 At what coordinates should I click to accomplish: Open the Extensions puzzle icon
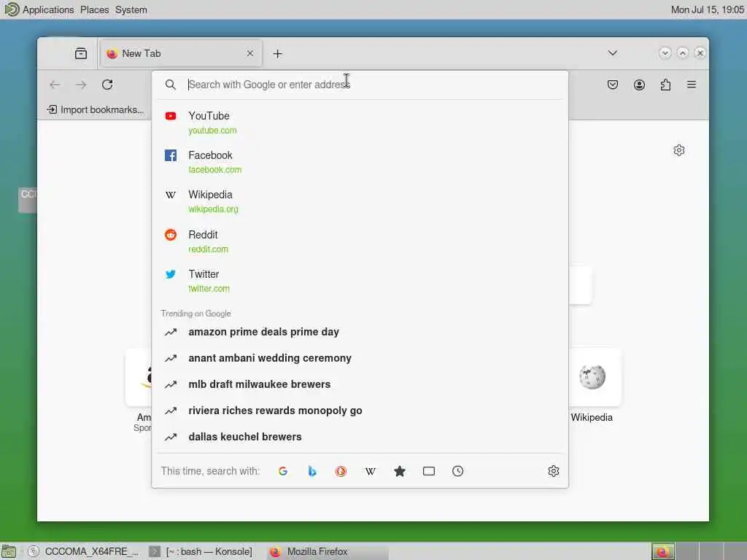665,85
